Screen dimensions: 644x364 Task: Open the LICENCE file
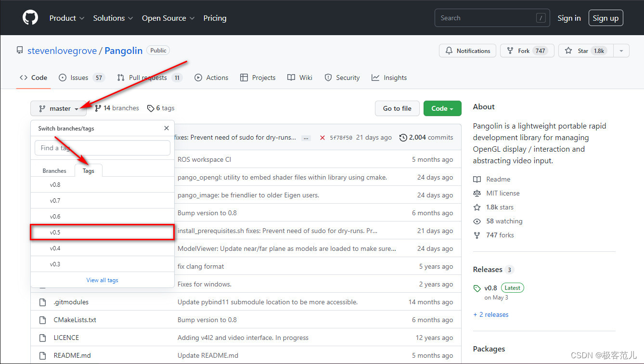click(x=66, y=338)
